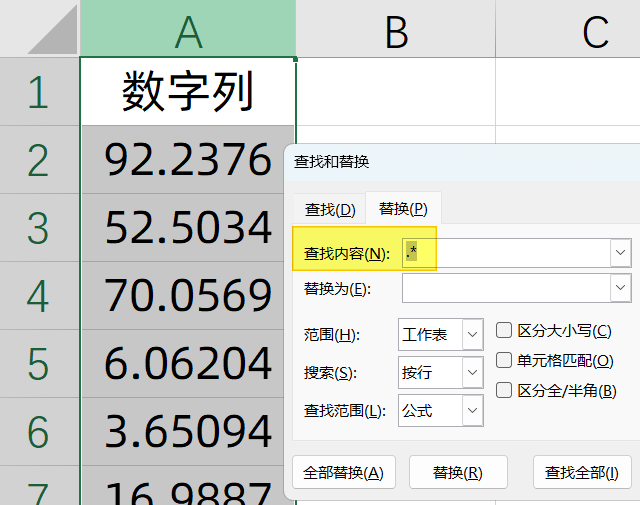Enable the 区分全/半角(B) checkbox

504,390
